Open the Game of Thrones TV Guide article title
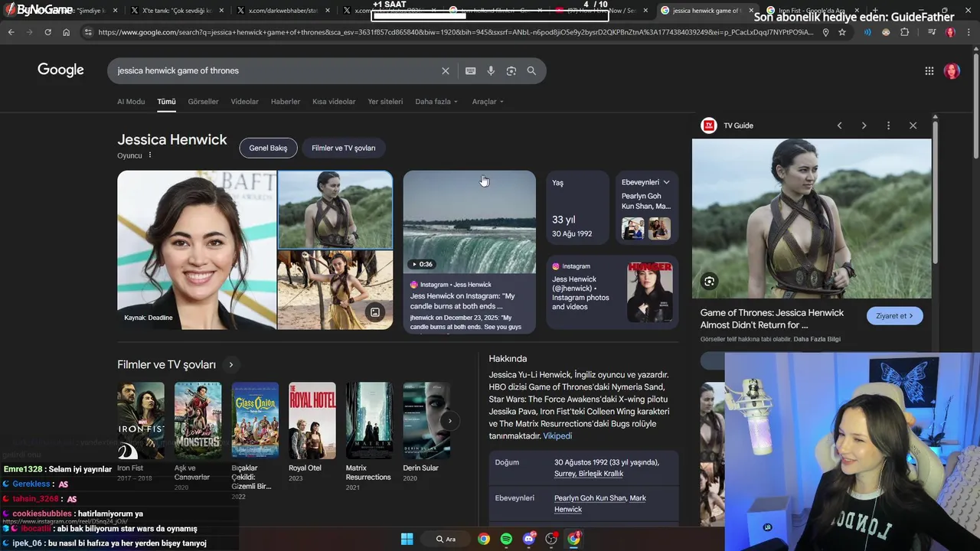Image resolution: width=980 pixels, height=551 pixels. (772, 318)
